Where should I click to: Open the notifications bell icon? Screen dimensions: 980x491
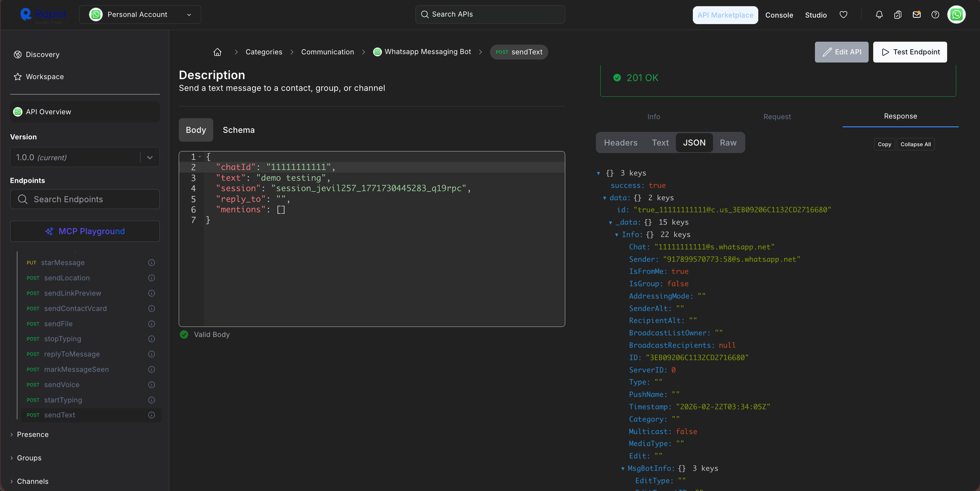click(x=879, y=14)
